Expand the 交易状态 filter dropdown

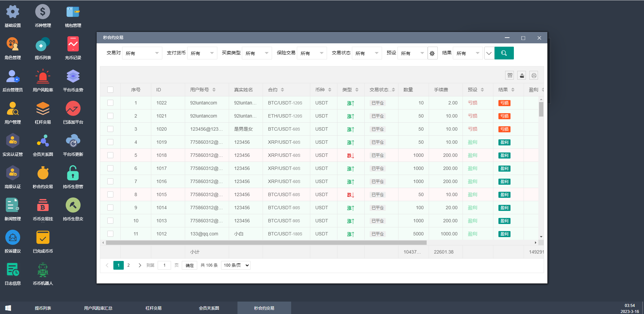(x=367, y=53)
